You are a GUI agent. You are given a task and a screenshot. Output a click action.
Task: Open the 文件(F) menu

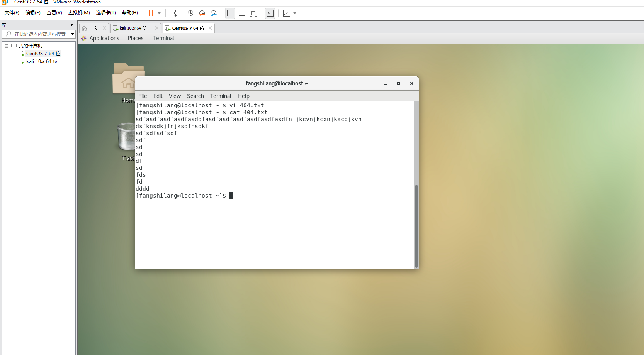point(12,13)
